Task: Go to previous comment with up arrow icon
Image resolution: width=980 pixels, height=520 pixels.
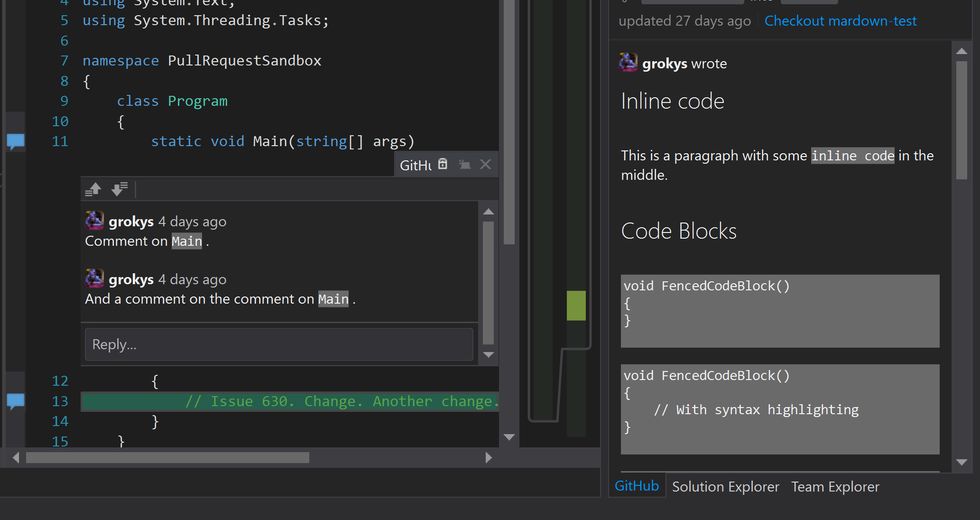Action: click(93, 189)
